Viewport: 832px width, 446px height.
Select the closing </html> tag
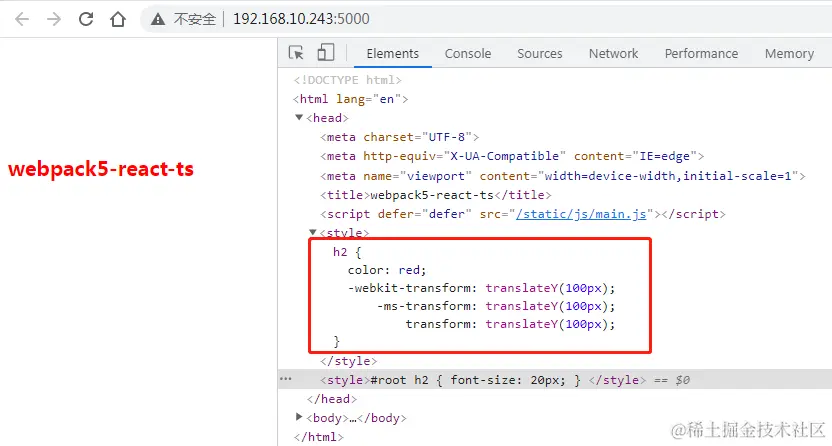point(319,437)
